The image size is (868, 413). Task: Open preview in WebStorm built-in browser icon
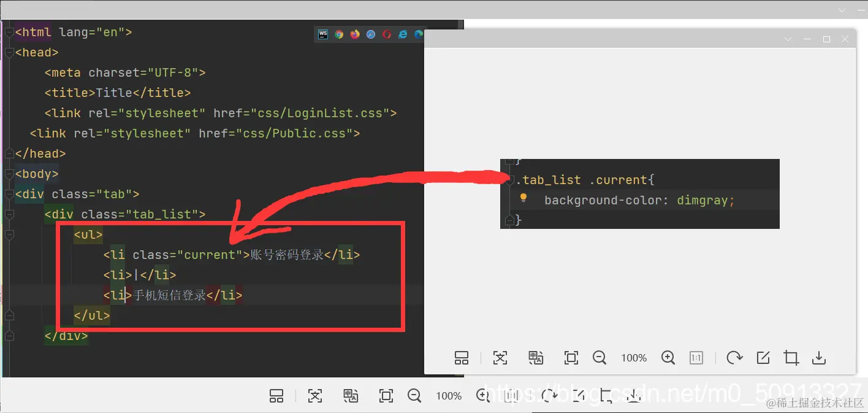pyautogui.click(x=323, y=34)
